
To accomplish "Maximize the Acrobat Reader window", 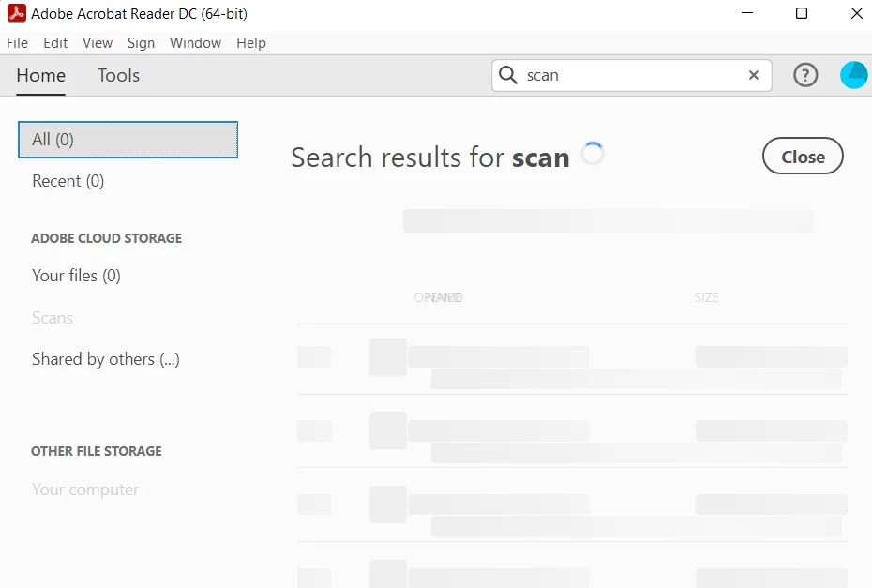I will pyautogui.click(x=802, y=13).
